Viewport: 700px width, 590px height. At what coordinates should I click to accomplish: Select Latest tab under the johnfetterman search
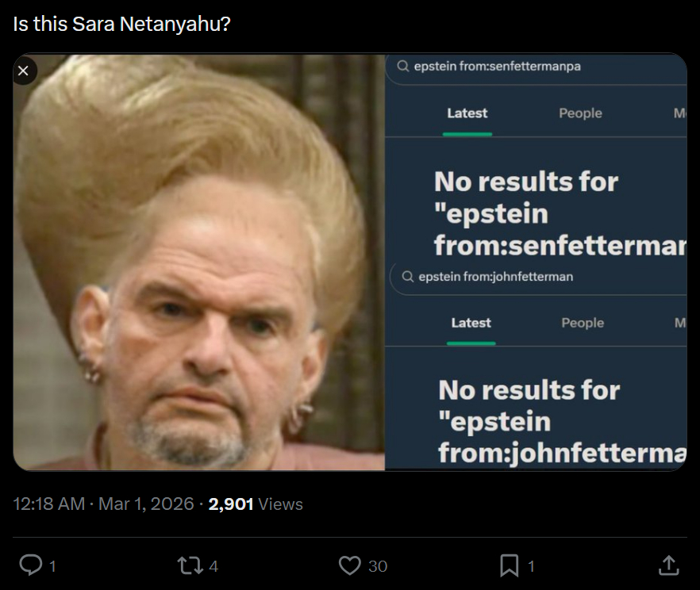[471, 323]
